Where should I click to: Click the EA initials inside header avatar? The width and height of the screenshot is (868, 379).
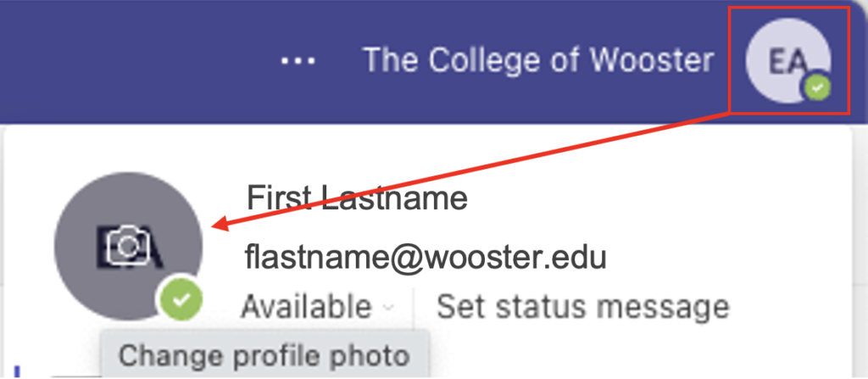pos(788,62)
